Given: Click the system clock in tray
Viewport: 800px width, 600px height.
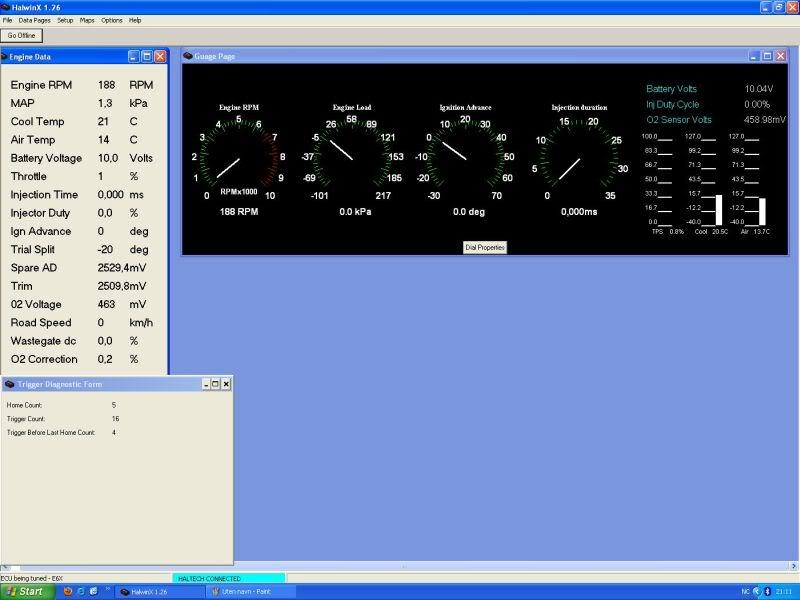Looking at the screenshot, I should point(784,592).
